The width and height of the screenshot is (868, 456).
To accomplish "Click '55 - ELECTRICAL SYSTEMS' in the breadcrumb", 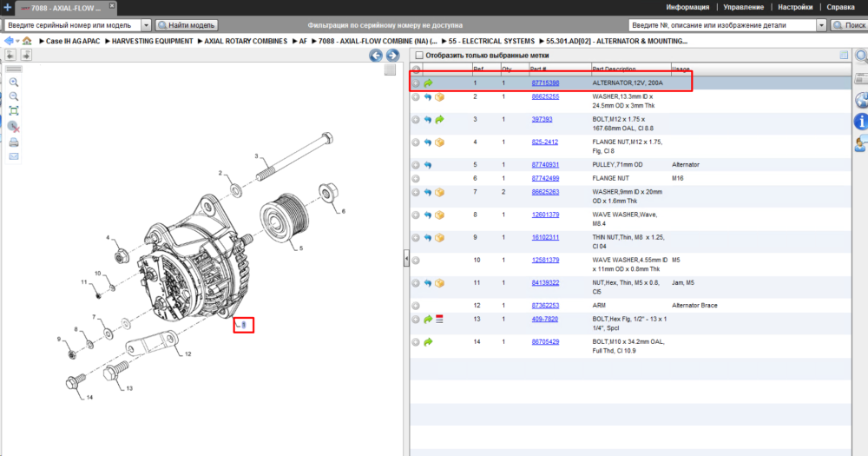I will 491,41.
